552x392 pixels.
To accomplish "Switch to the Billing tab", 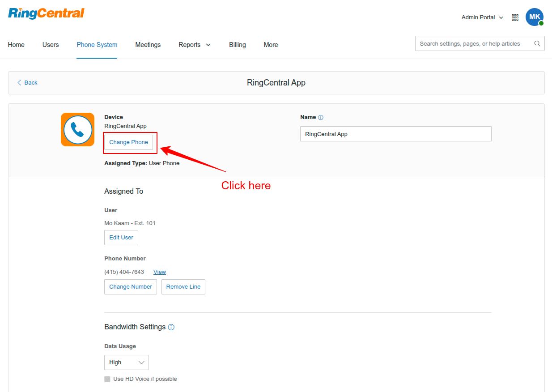I will point(237,45).
